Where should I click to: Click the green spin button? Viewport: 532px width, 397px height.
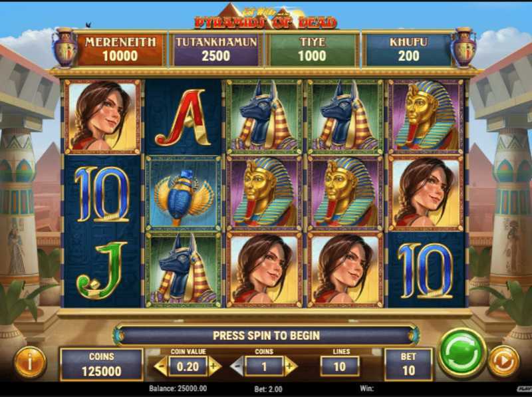tap(462, 353)
